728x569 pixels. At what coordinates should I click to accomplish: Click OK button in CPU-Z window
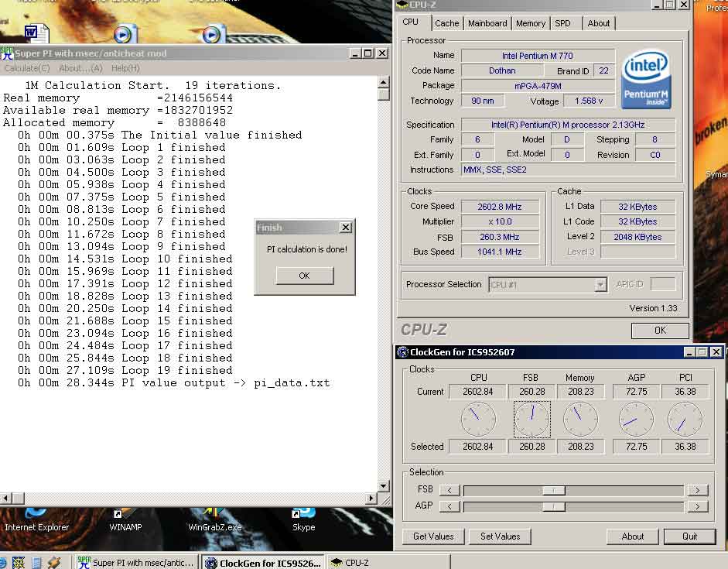point(660,331)
